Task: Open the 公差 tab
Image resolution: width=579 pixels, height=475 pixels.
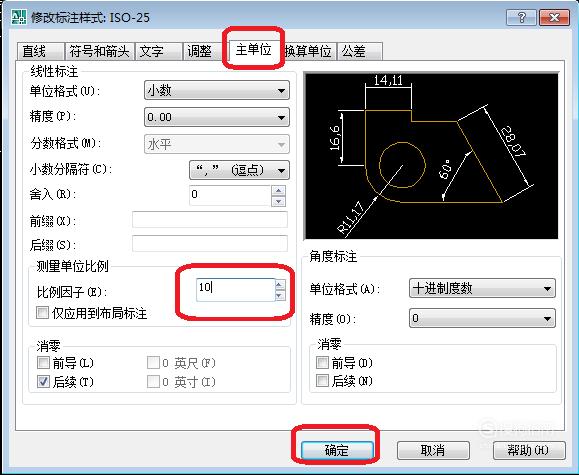Action: tap(359, 51)
